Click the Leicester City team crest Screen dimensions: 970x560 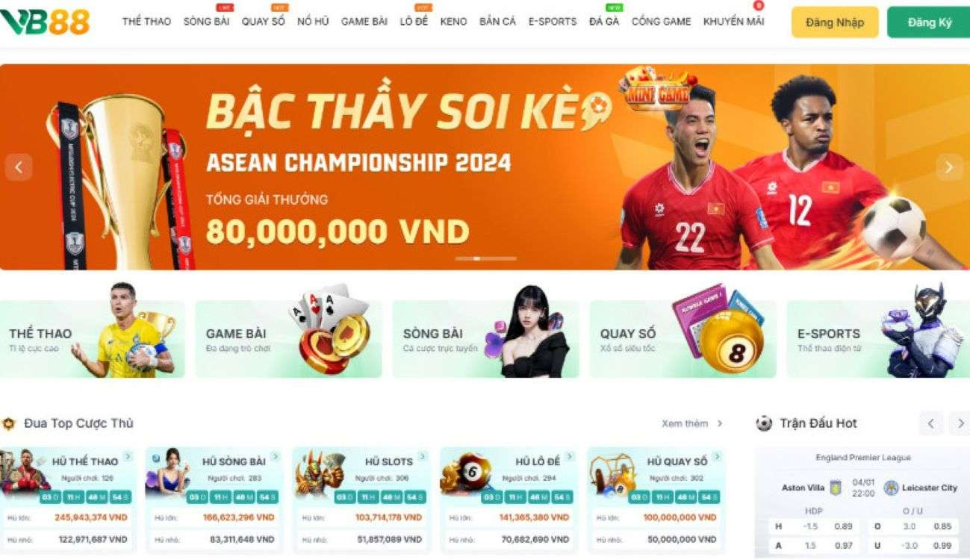890,488
